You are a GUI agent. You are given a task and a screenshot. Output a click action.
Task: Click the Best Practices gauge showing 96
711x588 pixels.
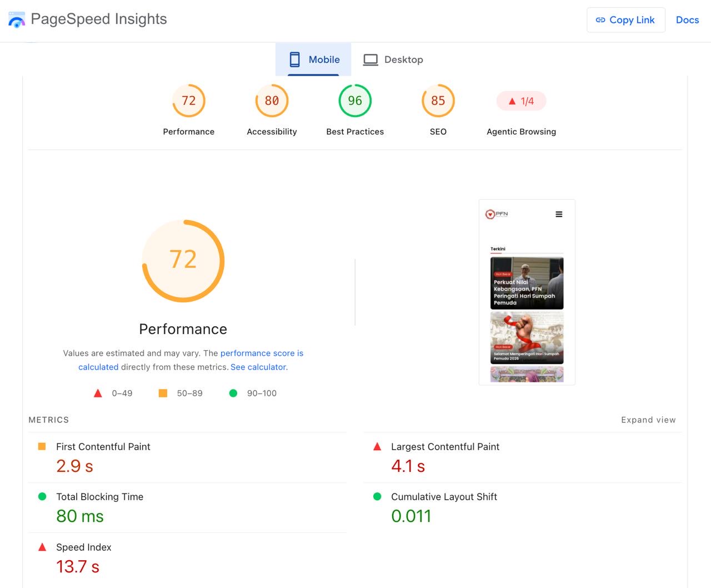tap(355, 101)
